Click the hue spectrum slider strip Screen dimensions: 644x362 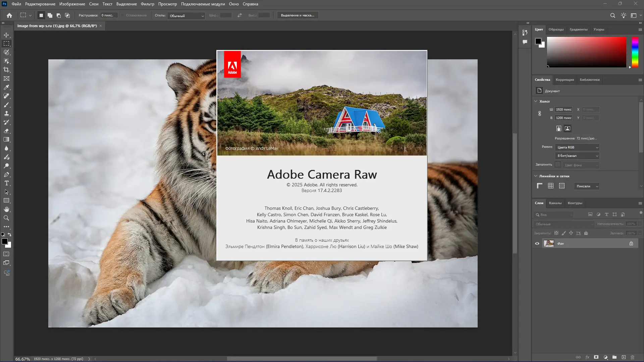click(635, 52)
